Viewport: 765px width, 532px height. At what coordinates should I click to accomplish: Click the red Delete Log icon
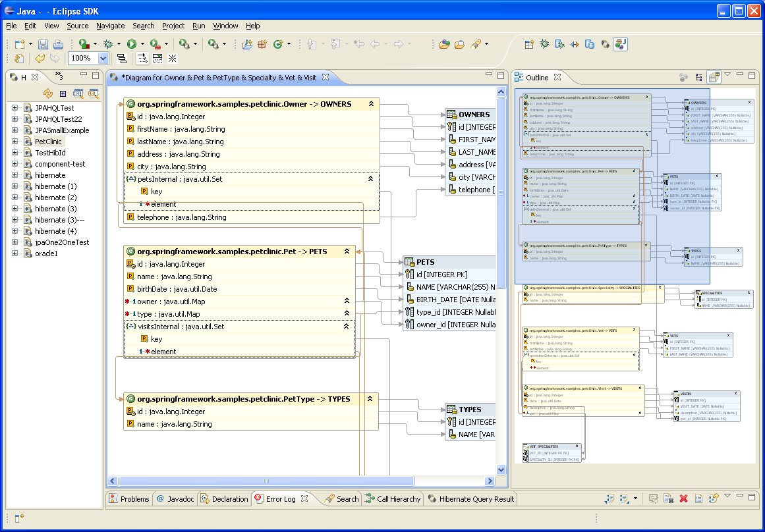[x=683, y=499]
